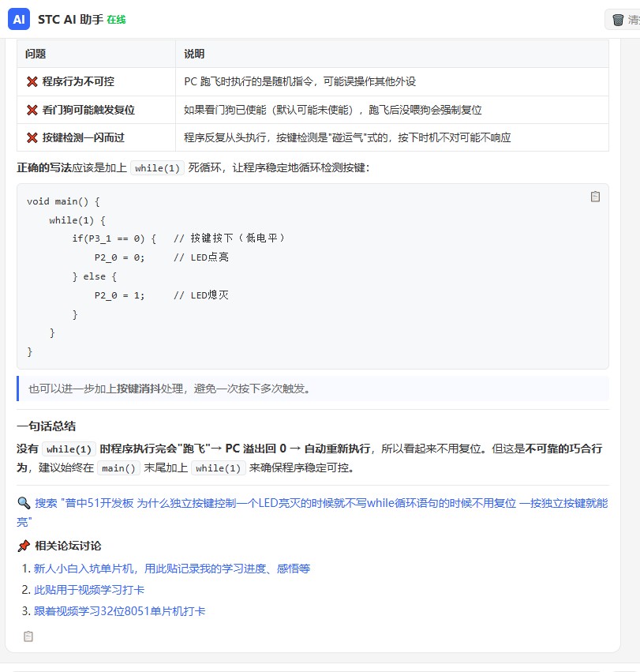Click the bold text 正确的写法
The image size is (640, 672).
(44, 167)
